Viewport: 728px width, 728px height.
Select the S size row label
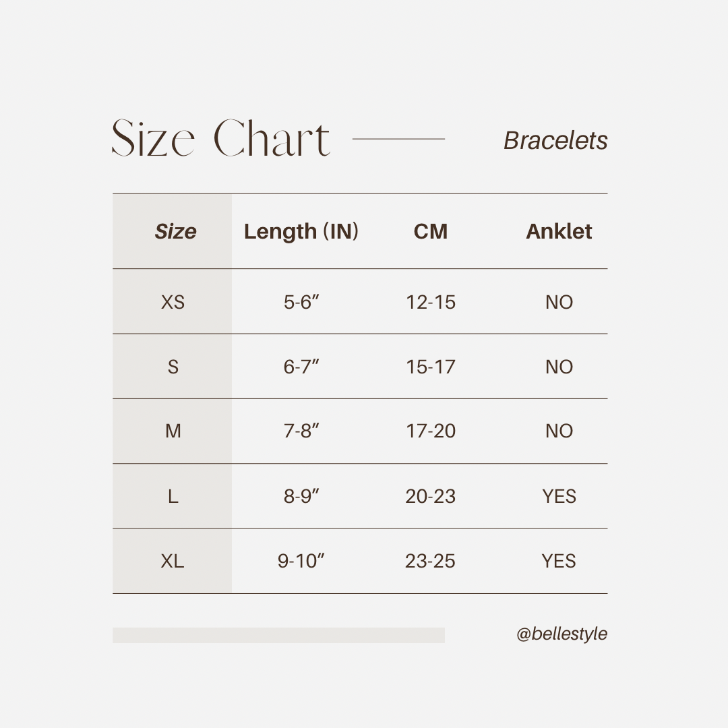pyautogui.click(x=173, y=367)
